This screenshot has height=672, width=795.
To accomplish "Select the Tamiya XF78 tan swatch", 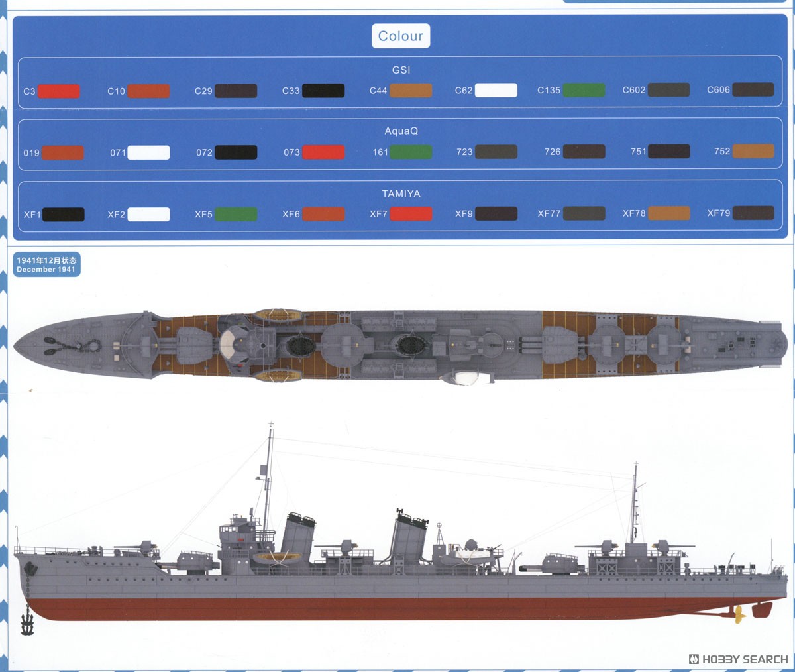I will pos(669,213).
